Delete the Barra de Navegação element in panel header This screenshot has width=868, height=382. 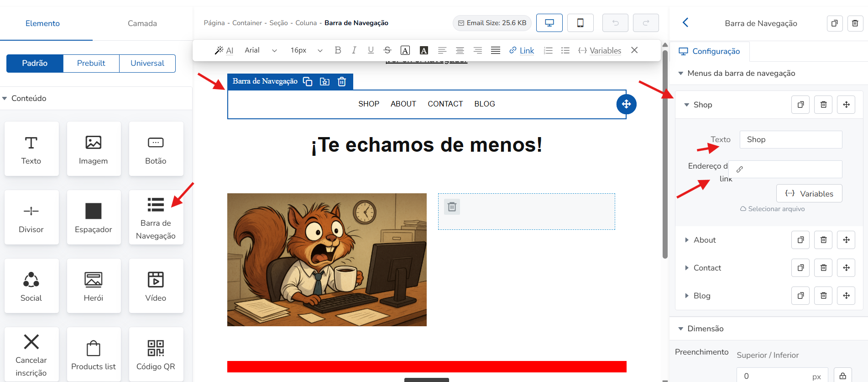click(x=855, y=23)
